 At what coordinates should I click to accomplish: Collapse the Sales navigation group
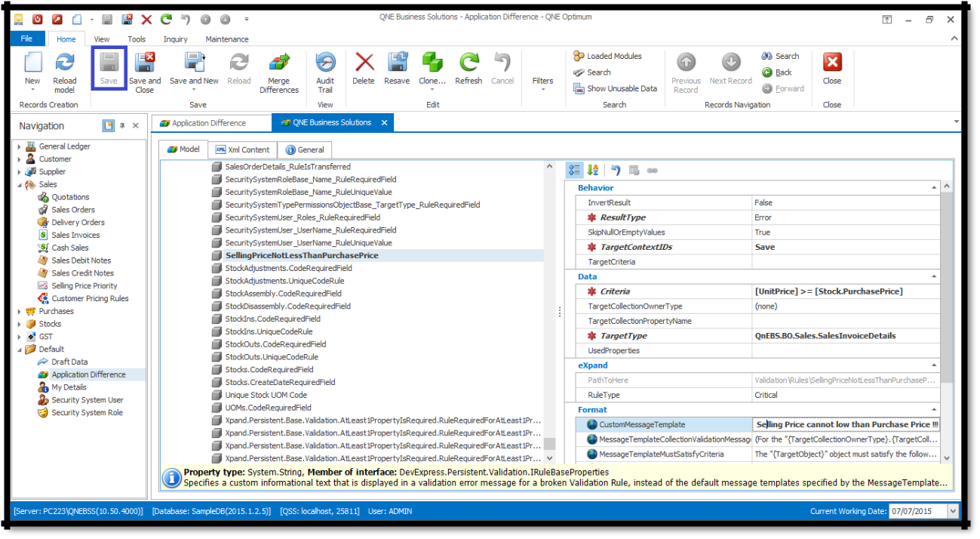(19, 184)
